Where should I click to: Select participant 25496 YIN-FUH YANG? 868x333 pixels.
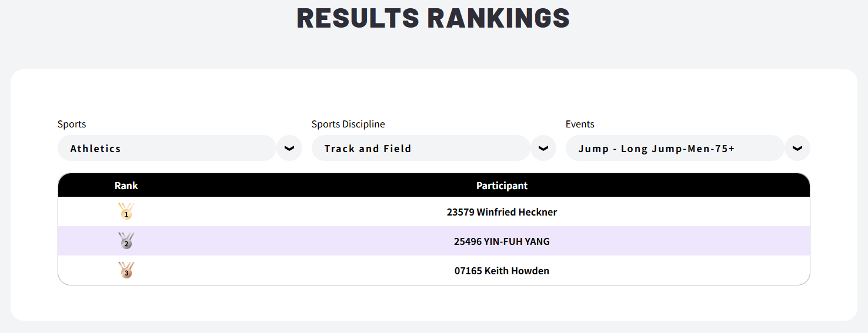coord(502,241)
